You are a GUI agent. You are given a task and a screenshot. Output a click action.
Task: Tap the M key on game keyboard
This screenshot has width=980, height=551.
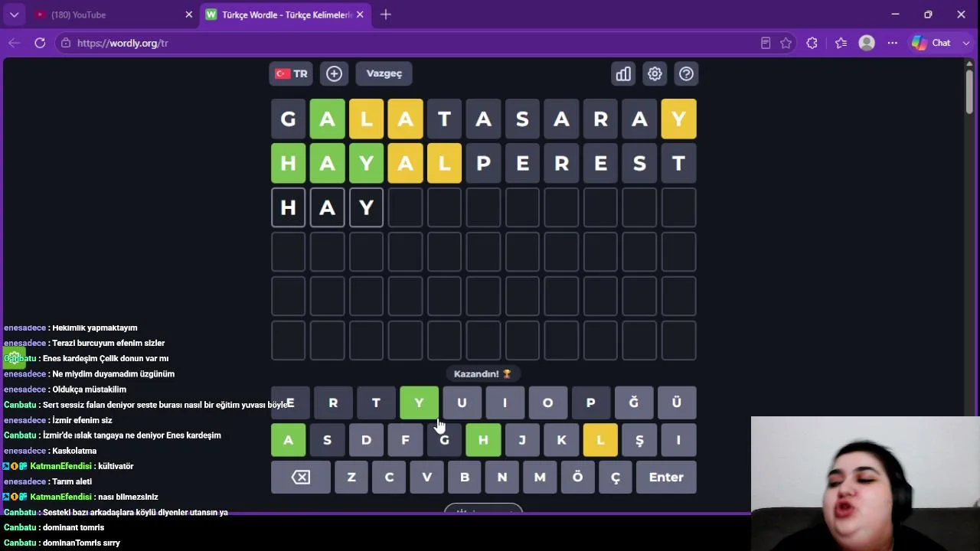click(540, 477)
